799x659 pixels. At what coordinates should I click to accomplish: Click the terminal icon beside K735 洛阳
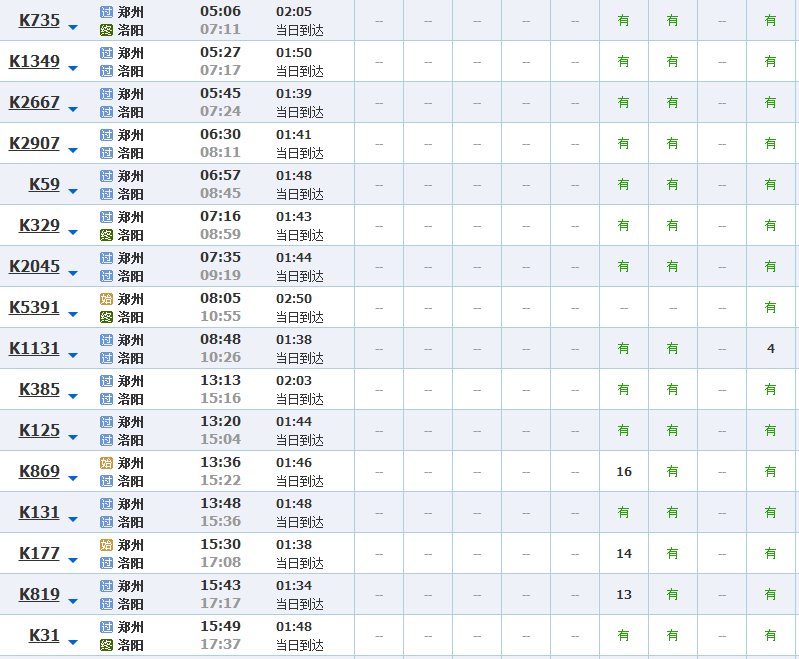[x=107, y=30]
